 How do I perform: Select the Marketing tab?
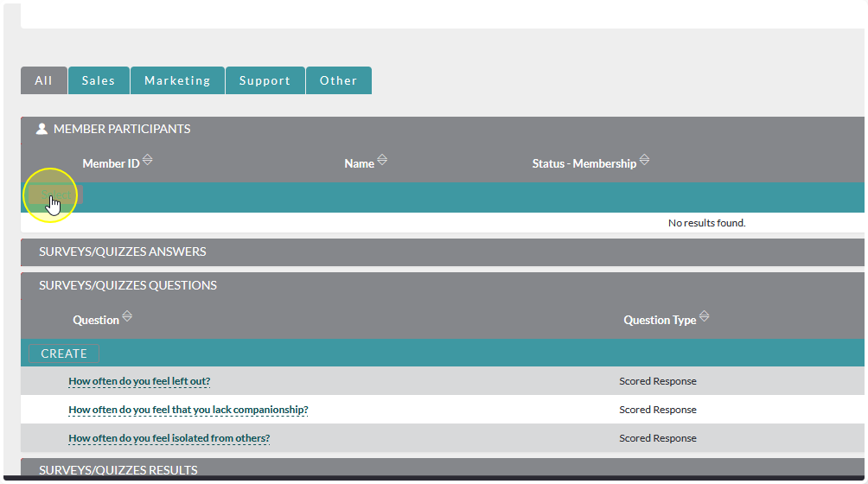[x=177, y=80]
